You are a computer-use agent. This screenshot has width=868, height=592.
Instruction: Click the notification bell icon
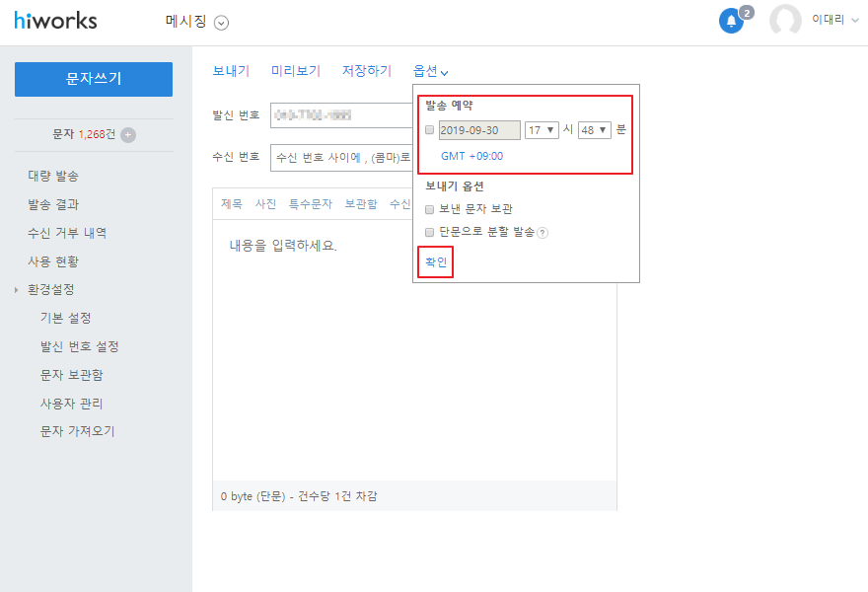(731, 21)
